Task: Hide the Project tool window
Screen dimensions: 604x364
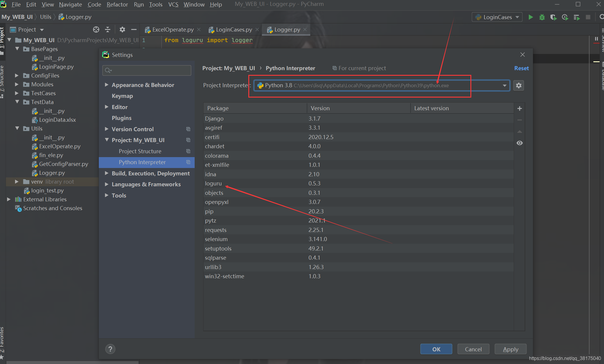Action: click(x=134, y=29)
